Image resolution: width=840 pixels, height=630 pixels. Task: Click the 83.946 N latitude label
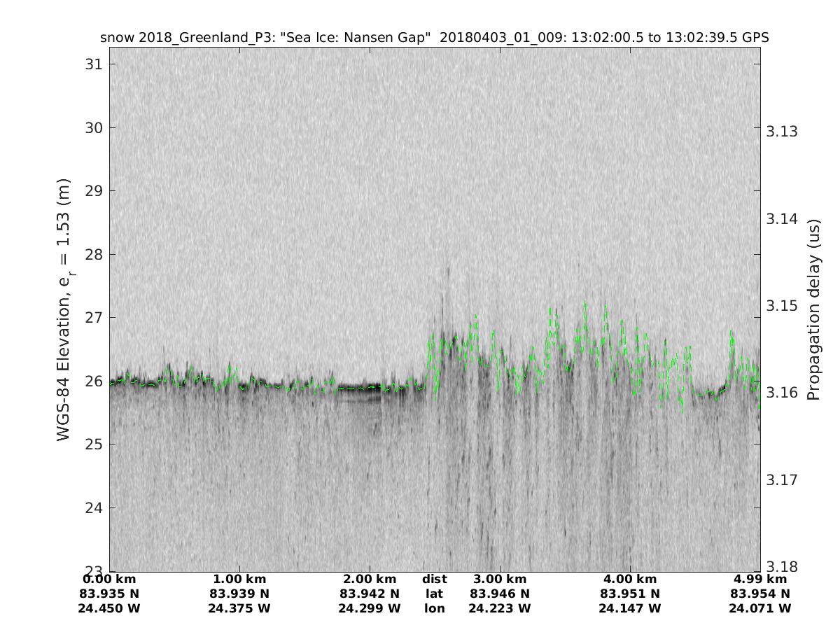(x=500, y=594)
